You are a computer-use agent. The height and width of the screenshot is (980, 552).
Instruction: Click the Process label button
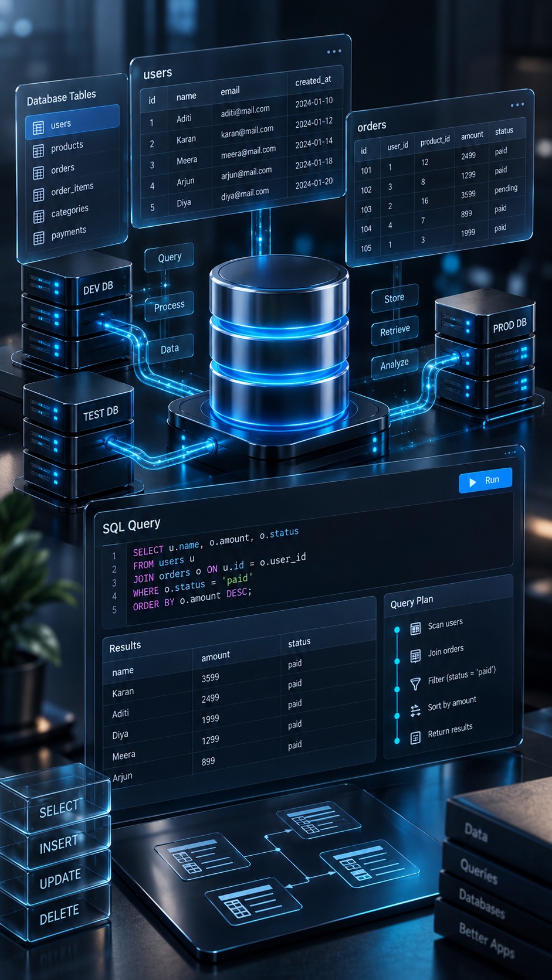(x=169, y=306)
